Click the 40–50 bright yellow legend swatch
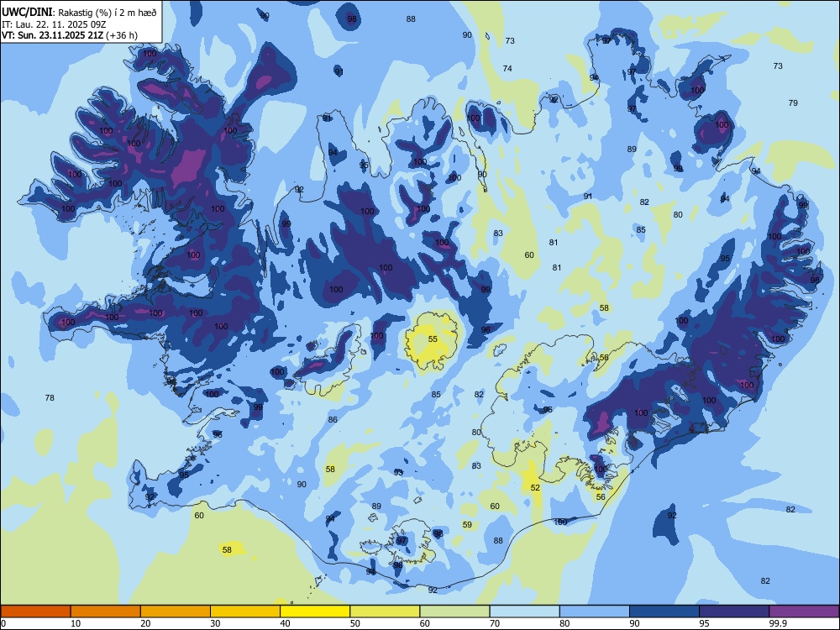The height and width of the screenshot is (630, 840). (315, 612)
